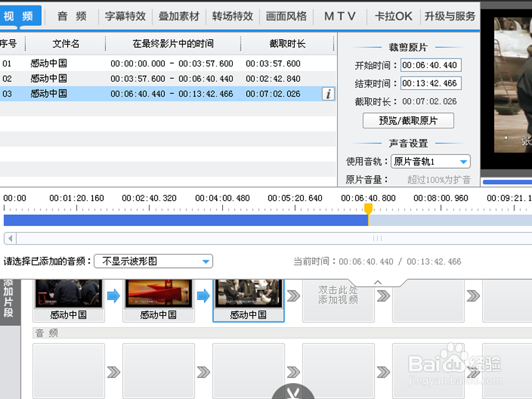
Task: Click the preview video progress bar
Action: (x=507, y=182)
